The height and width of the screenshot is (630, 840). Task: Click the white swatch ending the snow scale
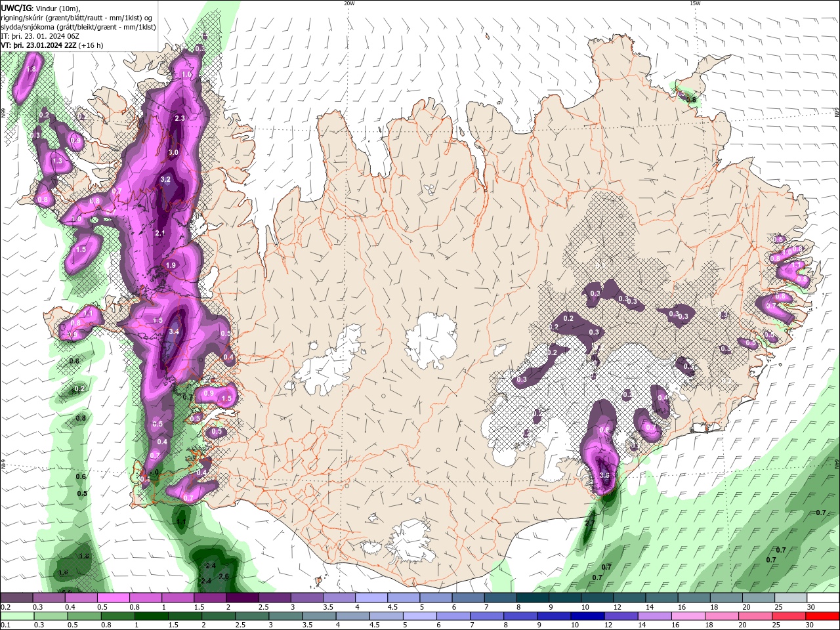tap(823, 598)
